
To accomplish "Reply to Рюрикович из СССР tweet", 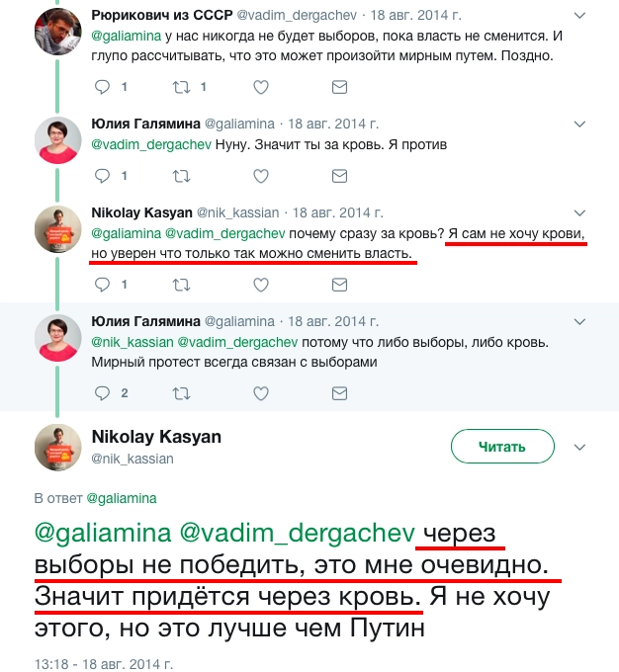I will click(103, 87).
